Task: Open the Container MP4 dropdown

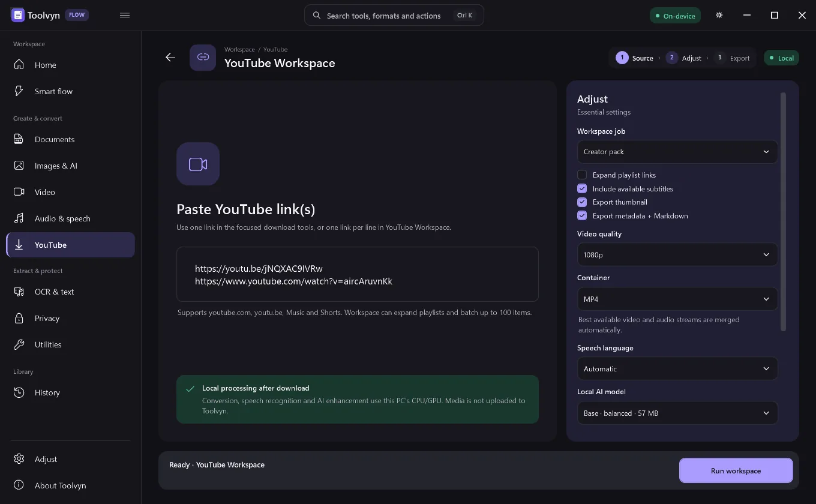Action: tap(677, 299)
